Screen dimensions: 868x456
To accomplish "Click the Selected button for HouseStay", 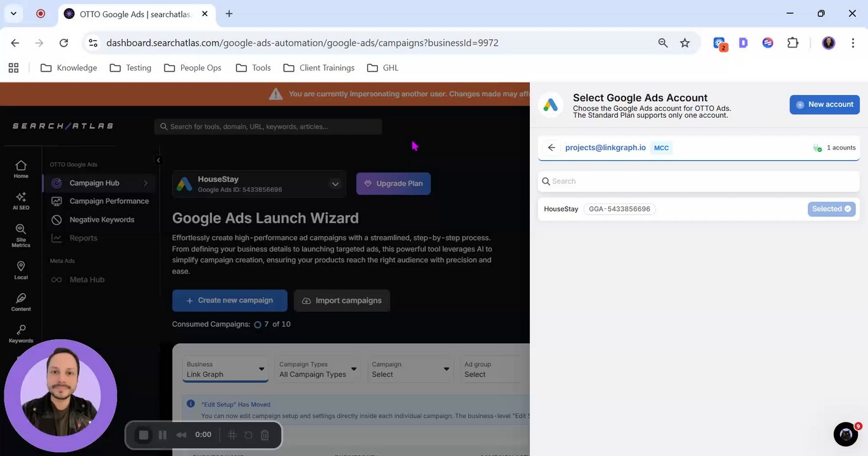I will click(x=831, y=209).
